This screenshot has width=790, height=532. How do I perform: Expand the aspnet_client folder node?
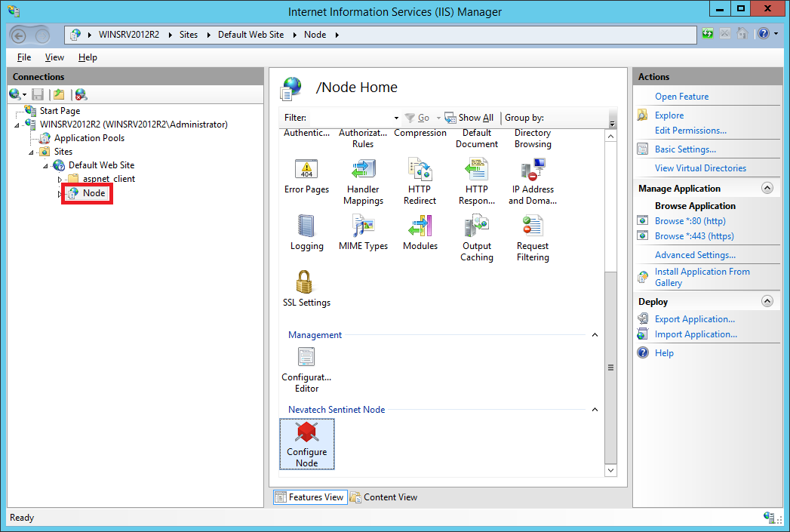coord(60,180)
